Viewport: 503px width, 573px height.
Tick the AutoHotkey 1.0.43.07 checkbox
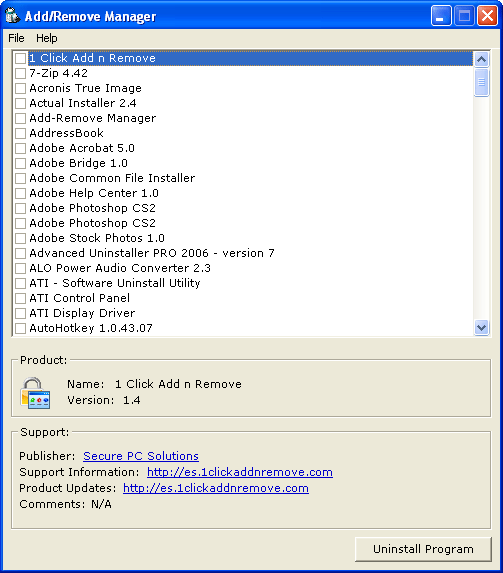point(20,328)
